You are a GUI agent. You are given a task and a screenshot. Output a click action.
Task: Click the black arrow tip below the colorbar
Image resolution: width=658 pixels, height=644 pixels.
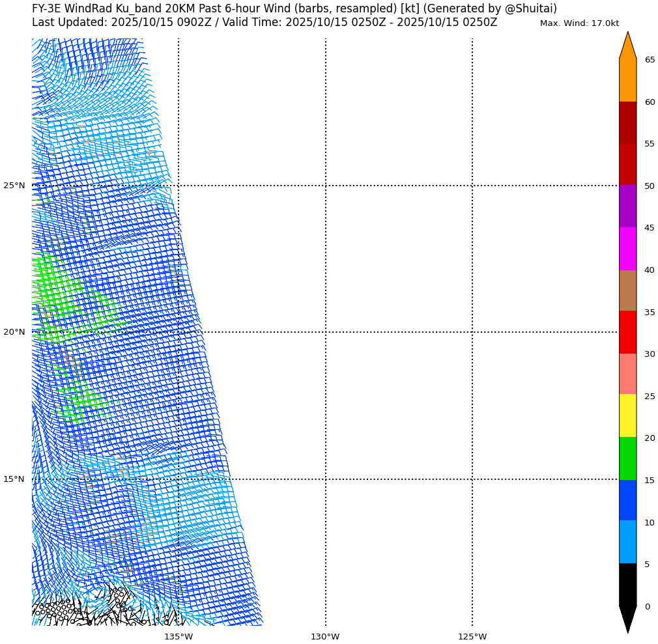[627, 619]
